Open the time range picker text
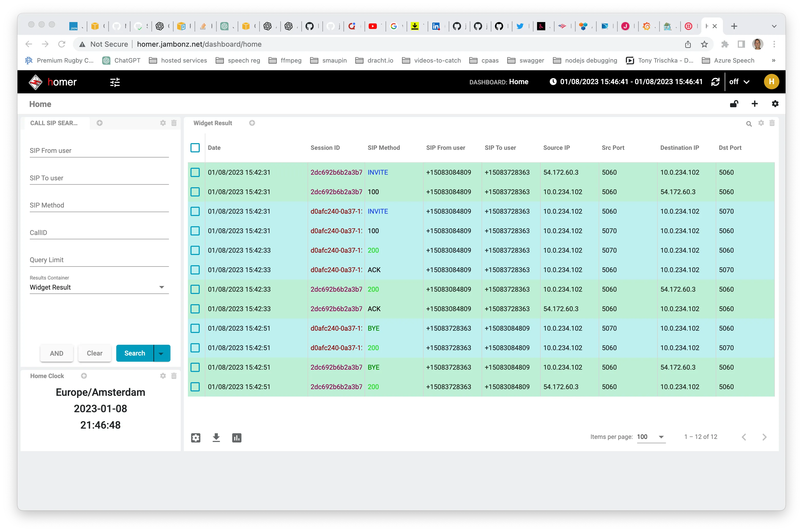 point(631,82)
